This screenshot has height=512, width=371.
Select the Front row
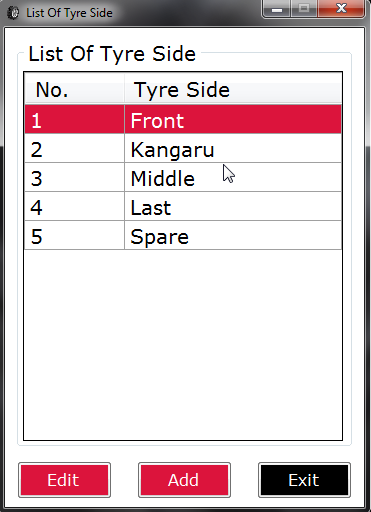pyautogui.click(x=183, y=119)
